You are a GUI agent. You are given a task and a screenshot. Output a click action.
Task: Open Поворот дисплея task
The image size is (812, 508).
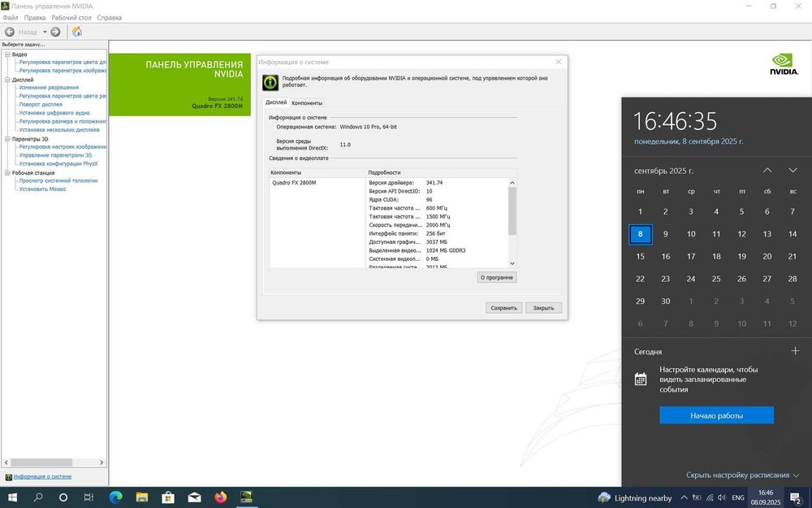pyautogui.click(x=41, y=104)
